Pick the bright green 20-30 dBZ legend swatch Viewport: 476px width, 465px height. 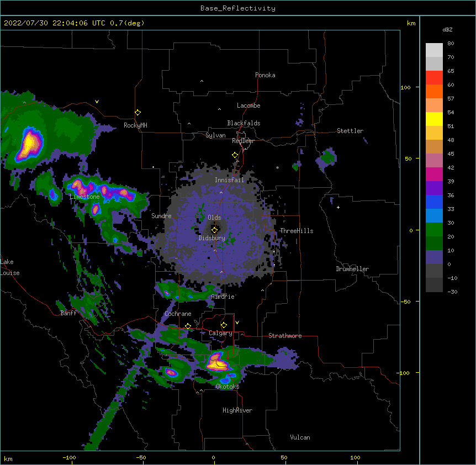coord(434,230)
